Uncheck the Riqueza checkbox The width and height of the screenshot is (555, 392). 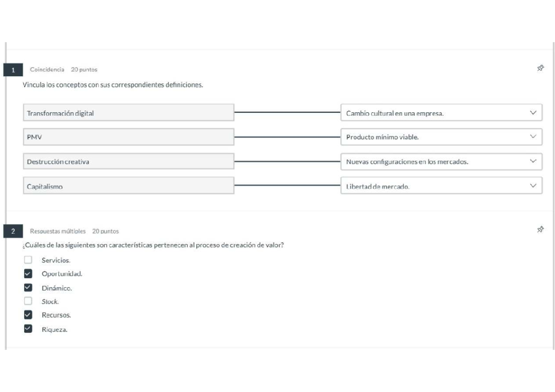pyautogui.click(x=28, y=329)
